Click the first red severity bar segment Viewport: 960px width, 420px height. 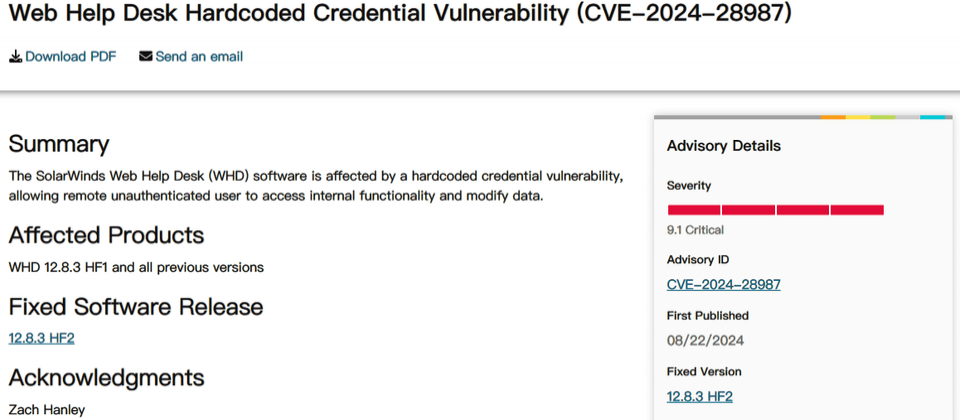click(x=694, y=210)
